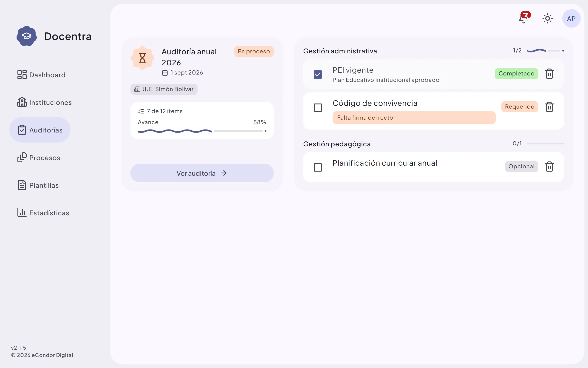Delete the Código de convivencia item

pyautogui.click(x=549, y=107)
